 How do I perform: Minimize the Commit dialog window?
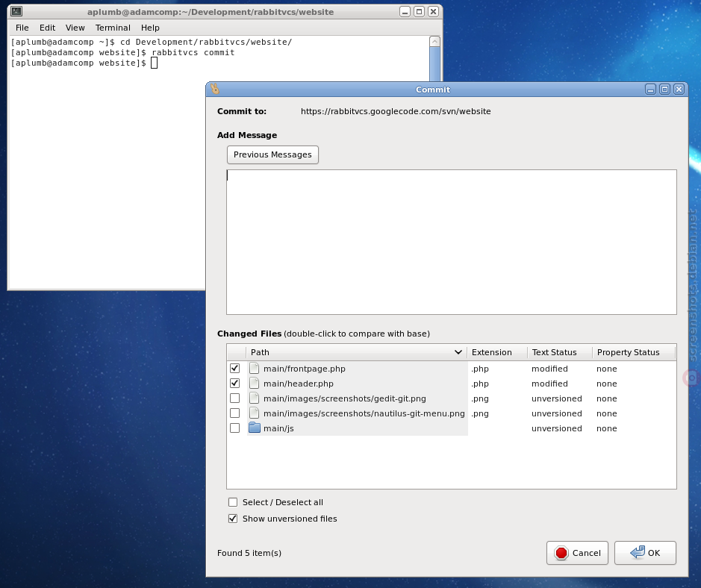(650, 90)
